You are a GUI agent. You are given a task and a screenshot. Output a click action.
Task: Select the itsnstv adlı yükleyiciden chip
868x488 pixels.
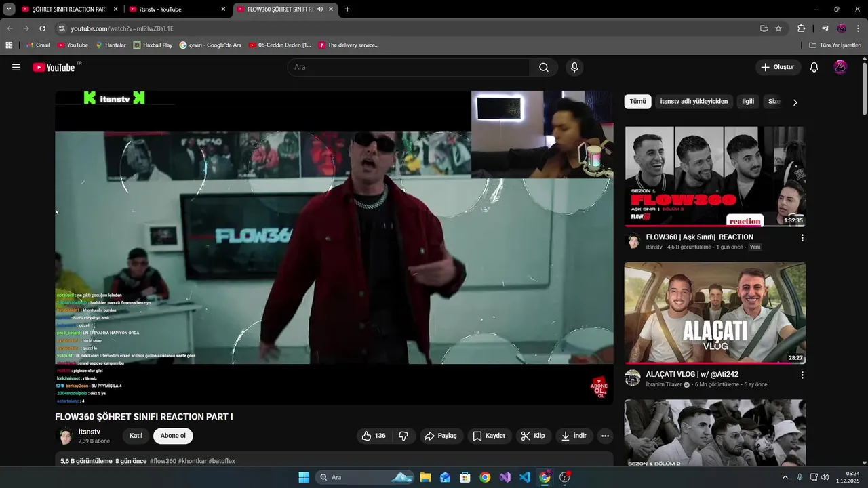(694, 102)
